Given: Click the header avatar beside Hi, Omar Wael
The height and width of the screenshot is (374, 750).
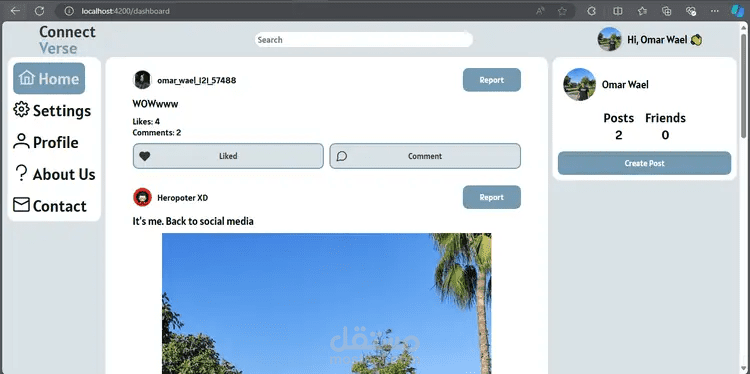Looking at the screenshot, I should pyautogui.click(x=609, y=39).
